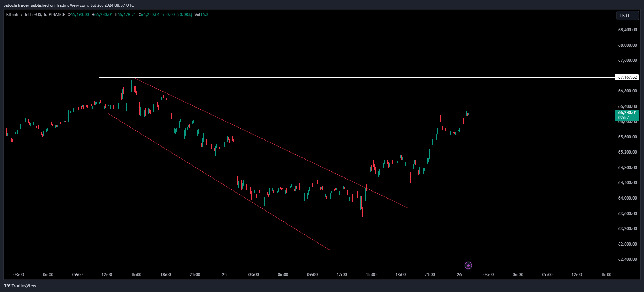644x292 pixels.
Task: Click the 65,600.00 price axis label
Action: pos(627,137)
